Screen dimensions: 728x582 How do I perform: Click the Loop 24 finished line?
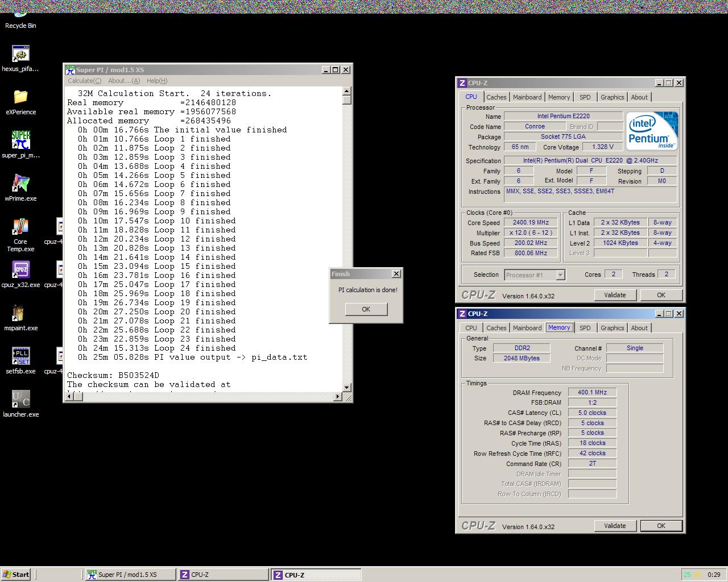156,348
